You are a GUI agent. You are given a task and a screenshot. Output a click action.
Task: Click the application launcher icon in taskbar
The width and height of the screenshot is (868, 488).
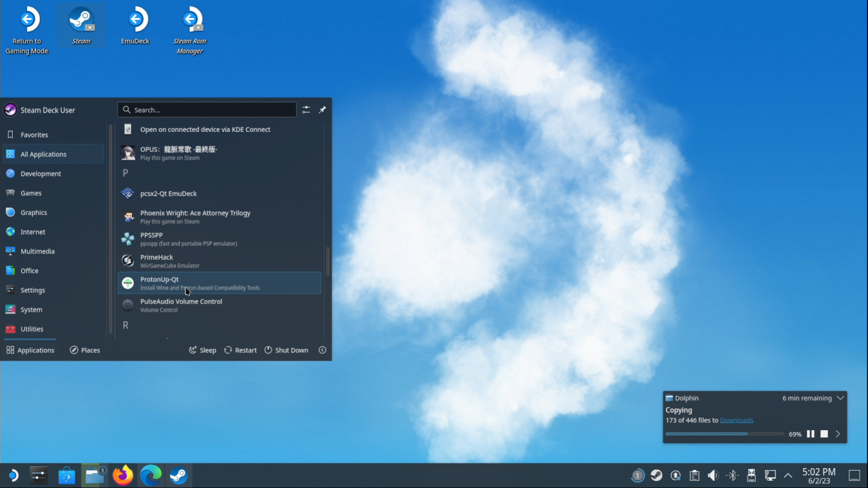point(12,476)
